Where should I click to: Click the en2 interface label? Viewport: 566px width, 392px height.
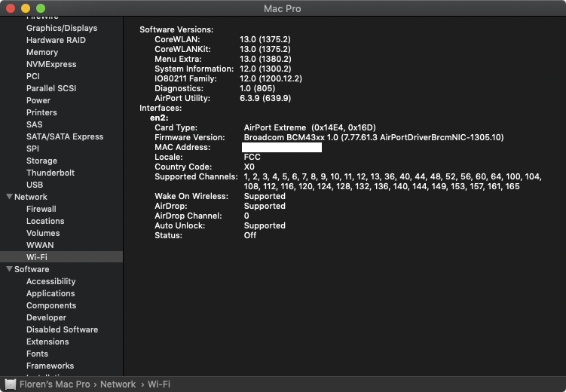(x=159, y=118)
